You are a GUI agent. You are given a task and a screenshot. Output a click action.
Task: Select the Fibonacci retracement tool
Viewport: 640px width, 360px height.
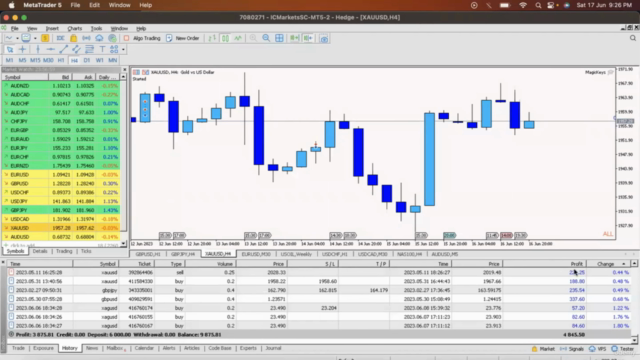(89, 49)
